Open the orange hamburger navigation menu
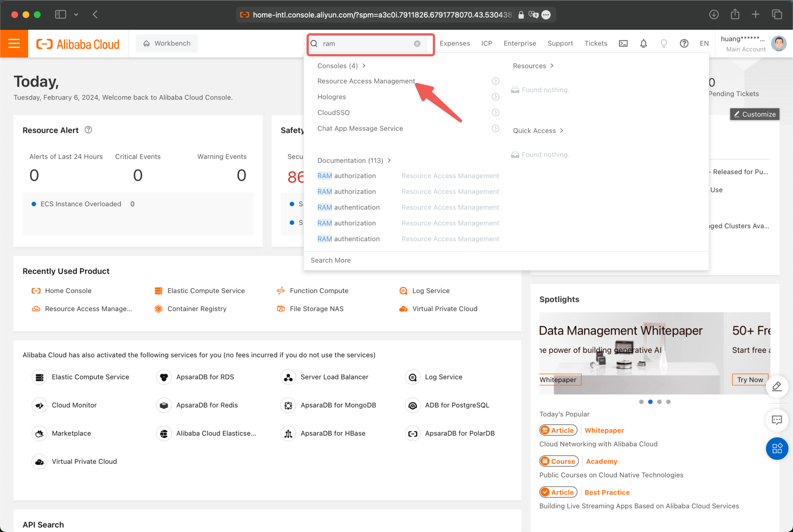This screenshot has width=793, height=532. pos(14,43)
